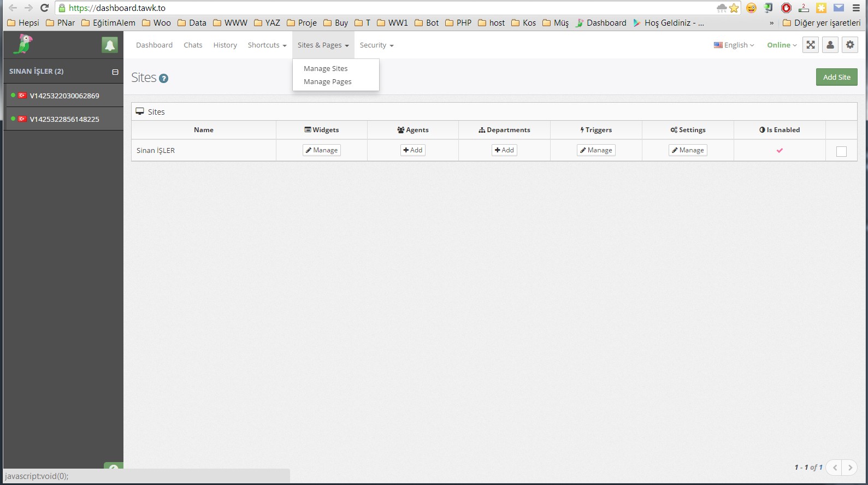Open the English language dropdown

[734, 45]
